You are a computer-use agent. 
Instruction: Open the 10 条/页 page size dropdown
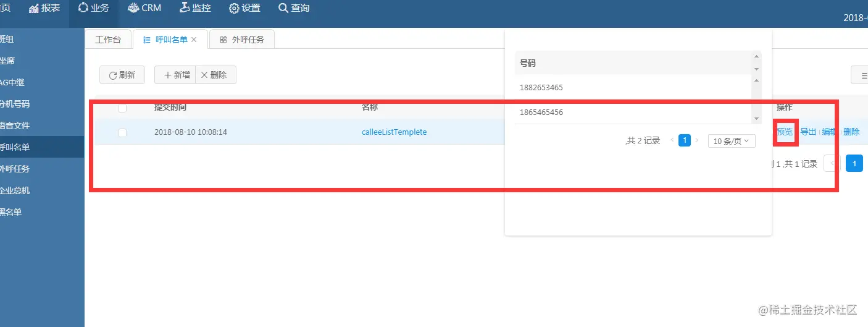[732, 141]
